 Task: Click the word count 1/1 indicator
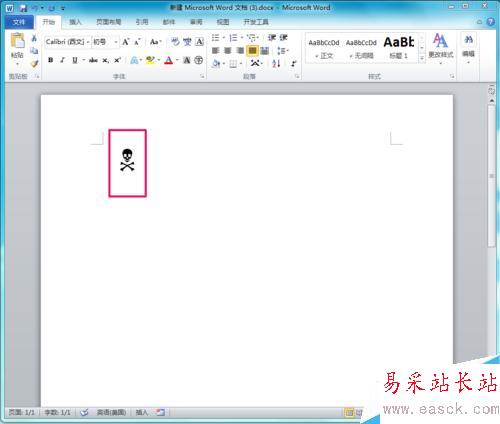point(57,412)
